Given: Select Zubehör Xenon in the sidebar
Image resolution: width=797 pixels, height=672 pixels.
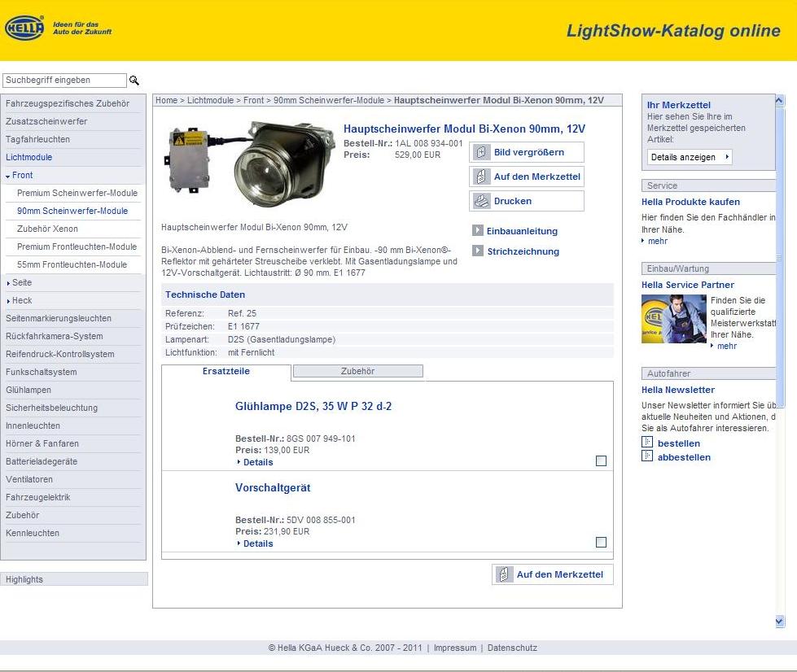Looking at the screenshot, I should 47,229.
